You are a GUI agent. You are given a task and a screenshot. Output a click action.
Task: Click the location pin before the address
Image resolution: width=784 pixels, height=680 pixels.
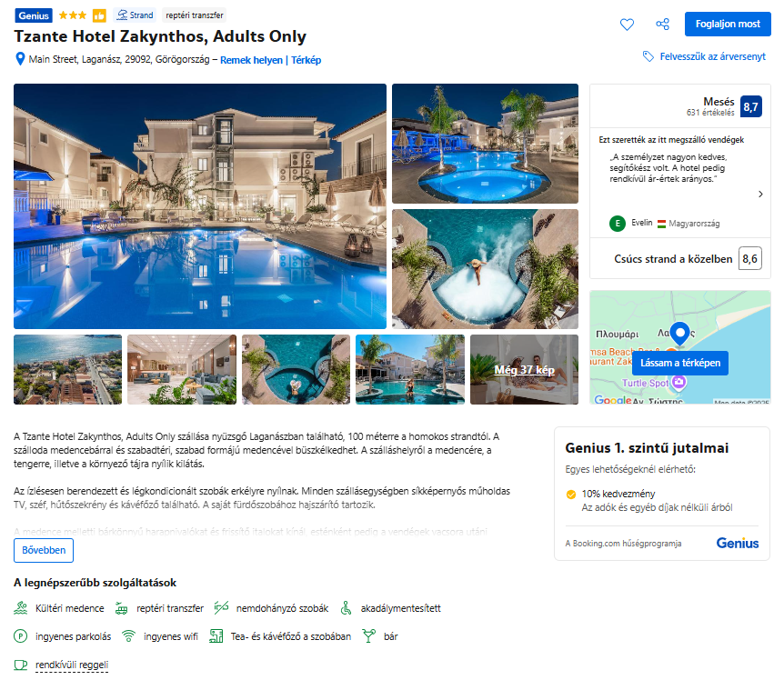tap(20, 59)
